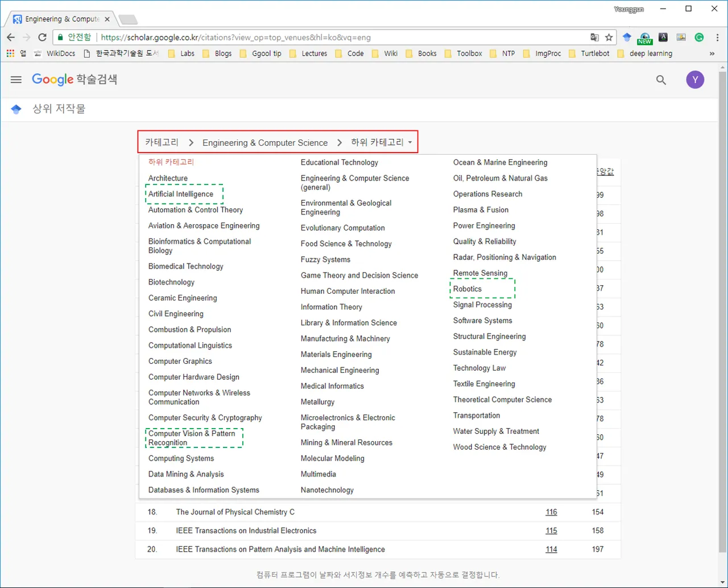Screen dimensions: 728x588
Task: Close the Engineering & Computer tab
Action: click(x=107, y=19)
